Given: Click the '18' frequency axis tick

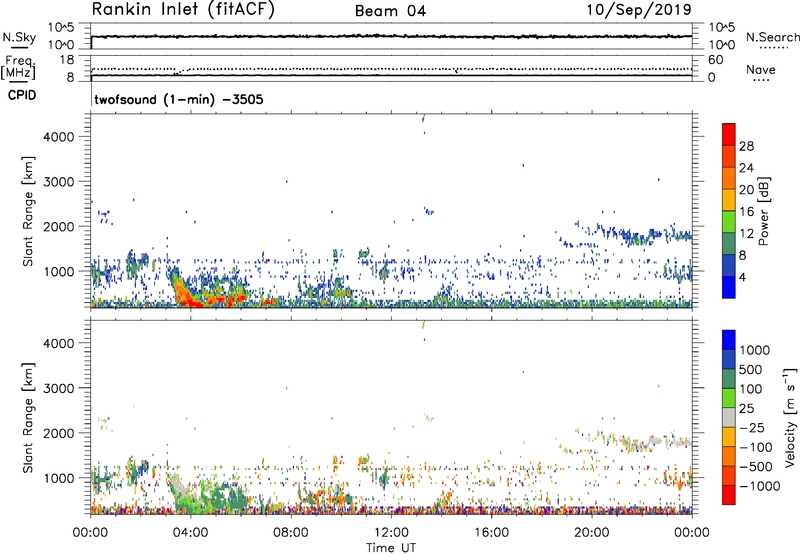Looking at the screenshot, I should [x=67, y=60].
